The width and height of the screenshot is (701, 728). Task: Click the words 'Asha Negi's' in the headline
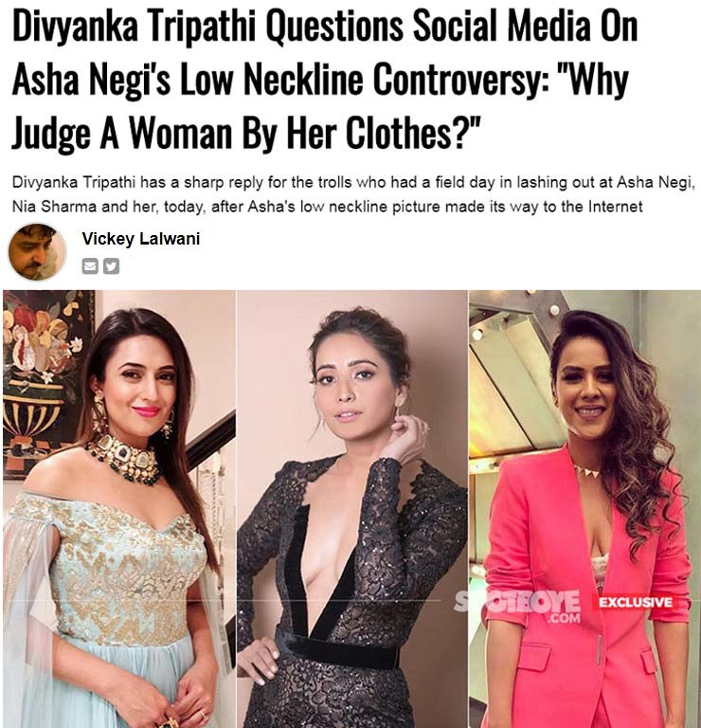click(91, 80)
